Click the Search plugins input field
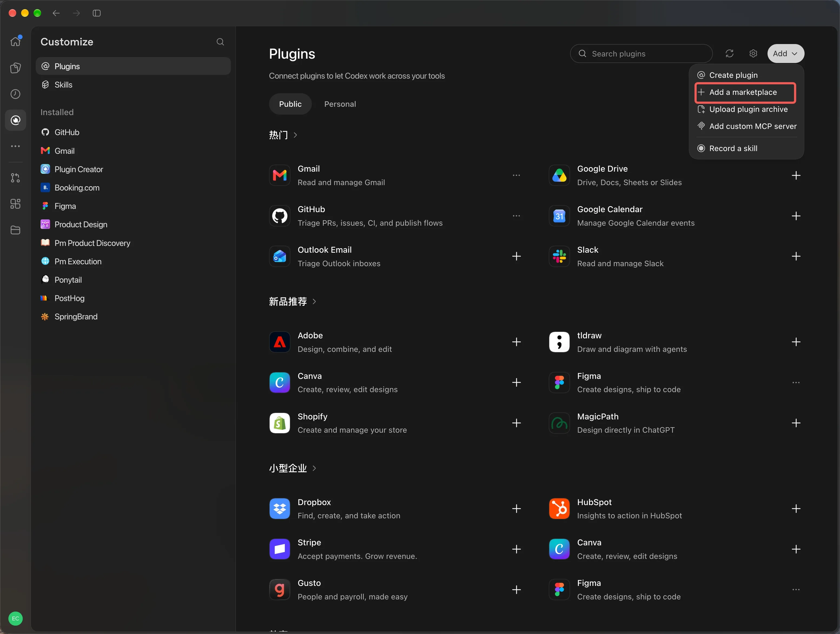Image resolution: width=840 pixels, height=634 pixels. pyautogui.click(x=641, y=54)
